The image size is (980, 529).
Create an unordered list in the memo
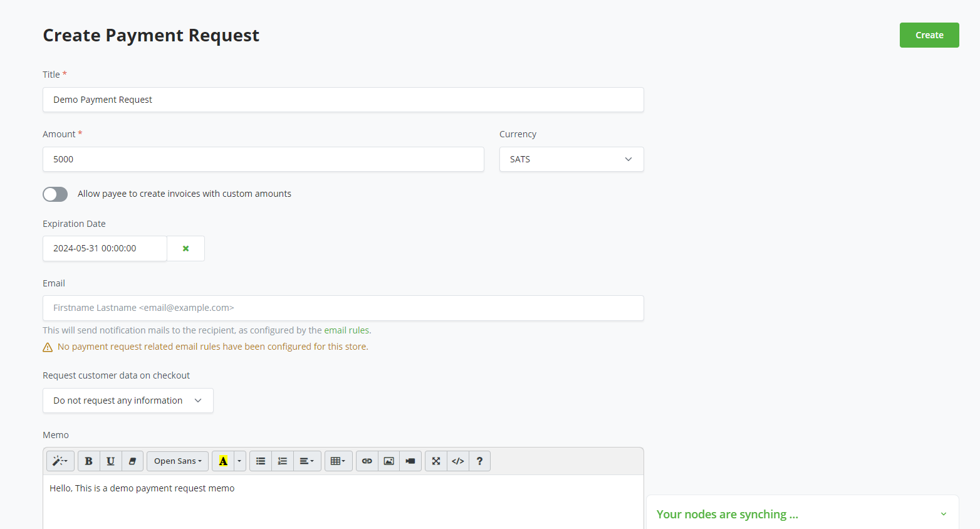click(x=260, y=461)
